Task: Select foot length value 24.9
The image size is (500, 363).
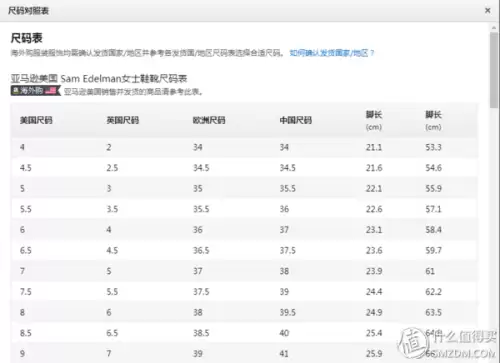Action: pos(374,312)
